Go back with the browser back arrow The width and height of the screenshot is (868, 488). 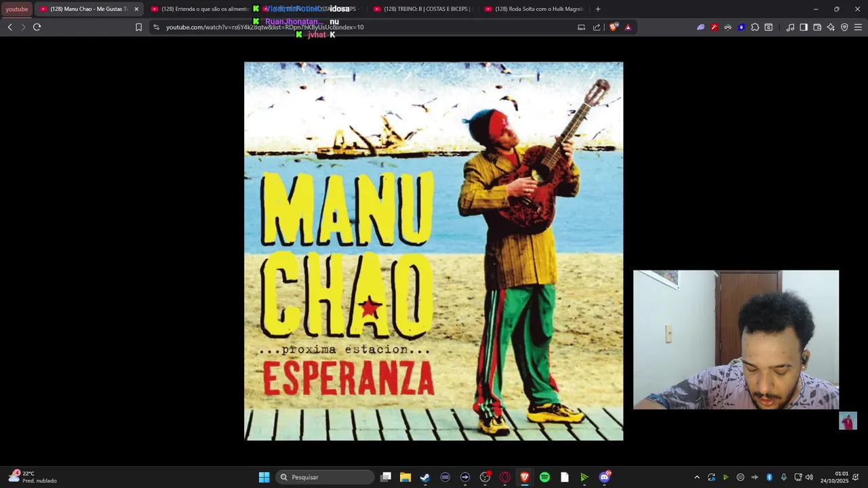click(9, 27)
